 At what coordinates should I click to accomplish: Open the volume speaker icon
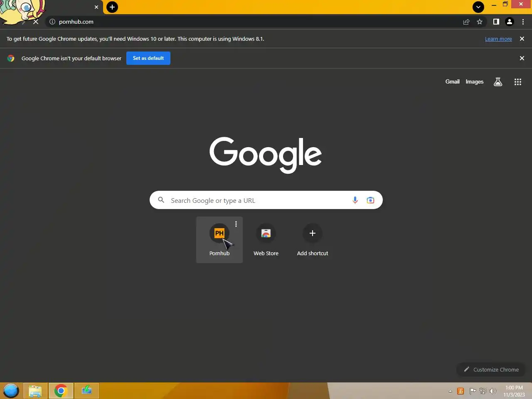(493, 391)
